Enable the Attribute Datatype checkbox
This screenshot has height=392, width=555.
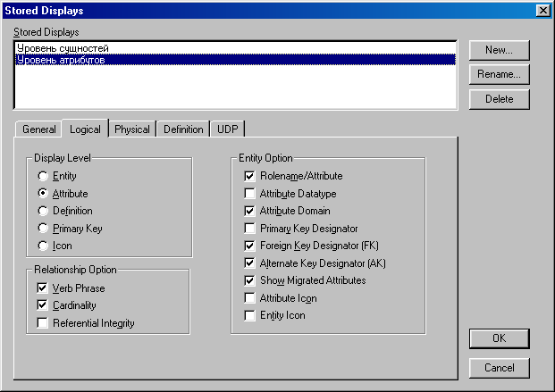click(249, 194)
